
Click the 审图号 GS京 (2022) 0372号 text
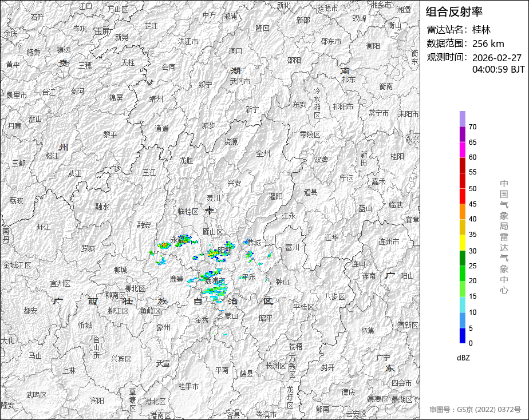475,410
